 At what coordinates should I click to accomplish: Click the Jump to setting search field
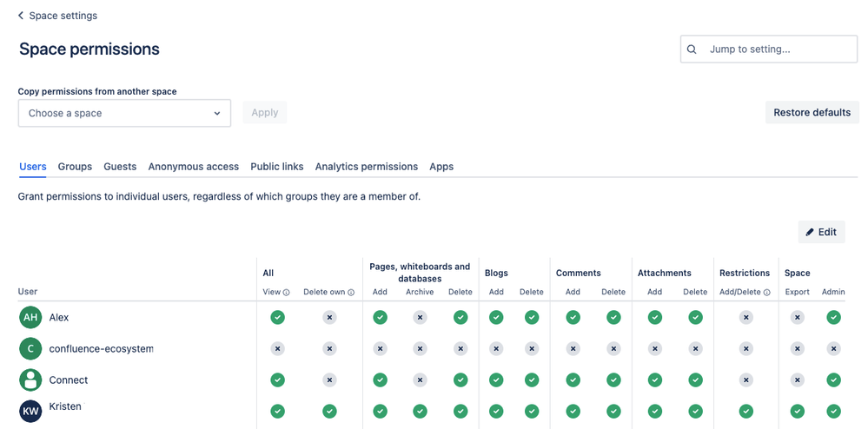coord(769,49)
